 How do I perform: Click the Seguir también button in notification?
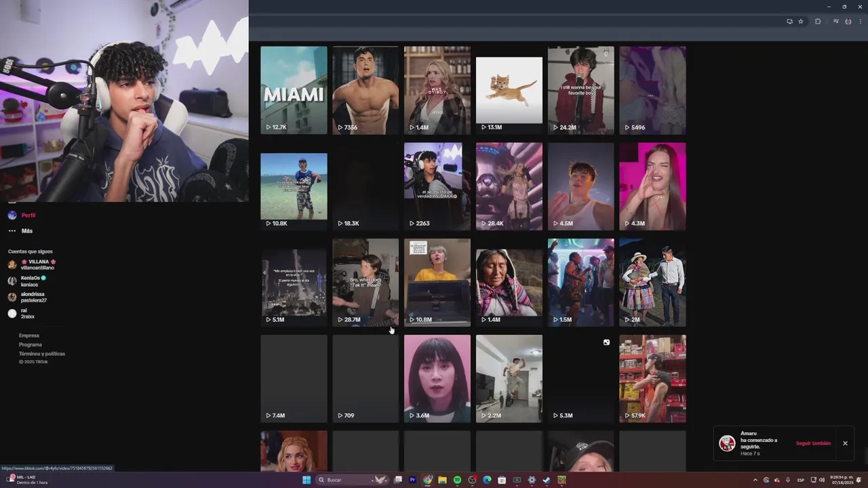coord(813,443)
